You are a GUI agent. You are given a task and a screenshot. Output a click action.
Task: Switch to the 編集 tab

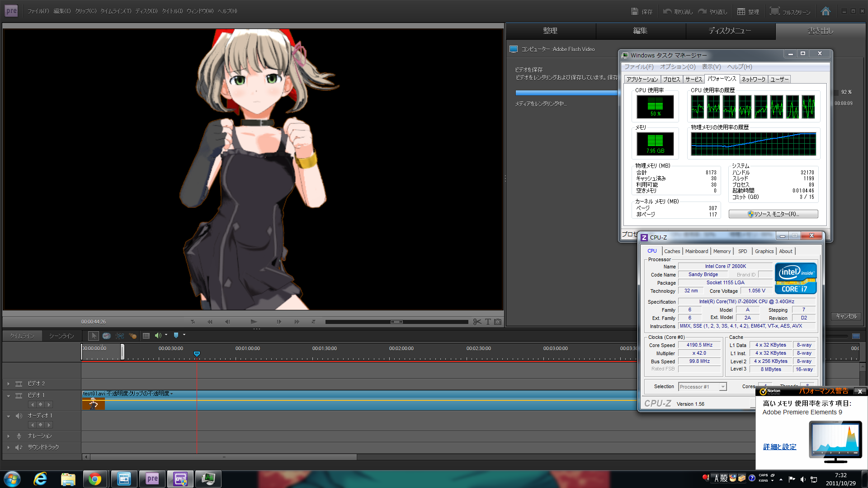pyautogui.click(x=640, y=31)
